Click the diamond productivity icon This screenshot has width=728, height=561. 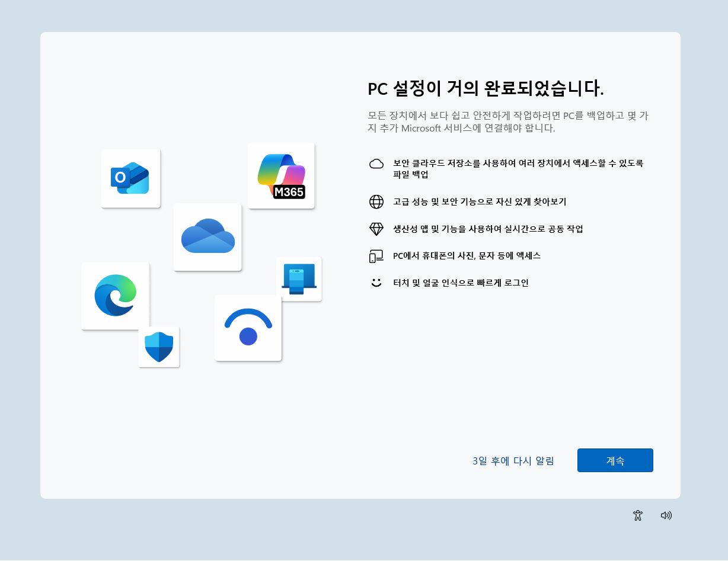coord(376,229)
